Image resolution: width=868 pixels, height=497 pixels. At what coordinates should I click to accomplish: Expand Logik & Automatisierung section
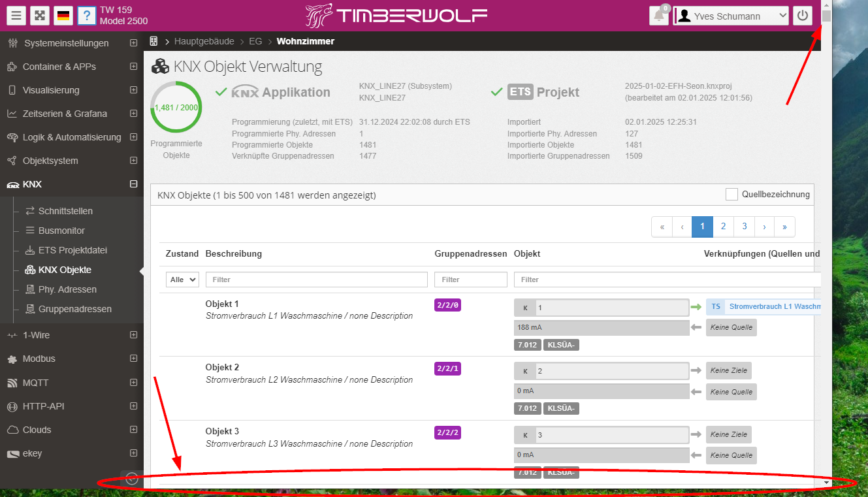pos(133,137)
